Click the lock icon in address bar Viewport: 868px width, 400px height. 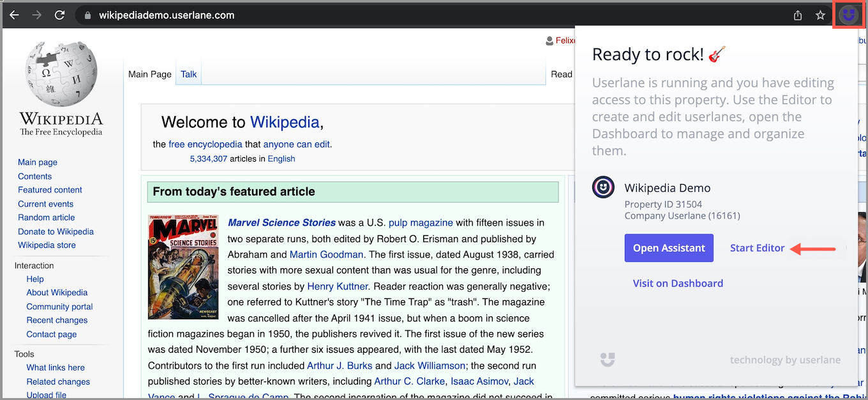click(88, 15)
